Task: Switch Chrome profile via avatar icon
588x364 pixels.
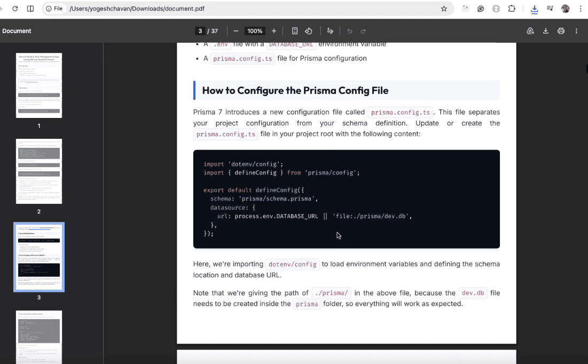Action: coord(565,9)
